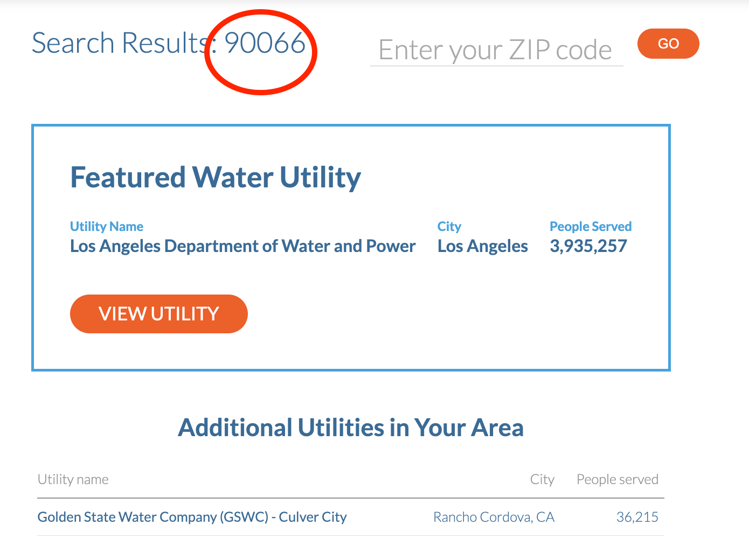749x560 pixels.
Task: Click the Search Results heading text
Action: pyautogui.click(x=119, y=43)
